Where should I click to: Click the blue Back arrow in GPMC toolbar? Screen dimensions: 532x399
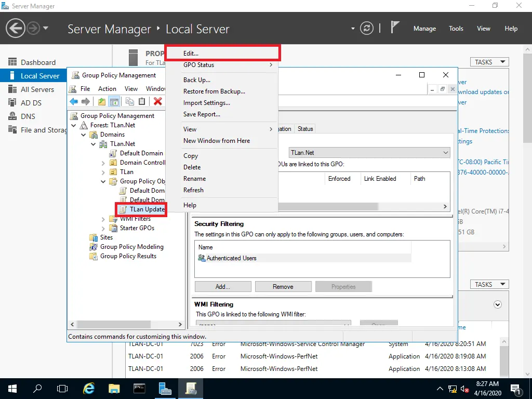(x=74, y=102)
